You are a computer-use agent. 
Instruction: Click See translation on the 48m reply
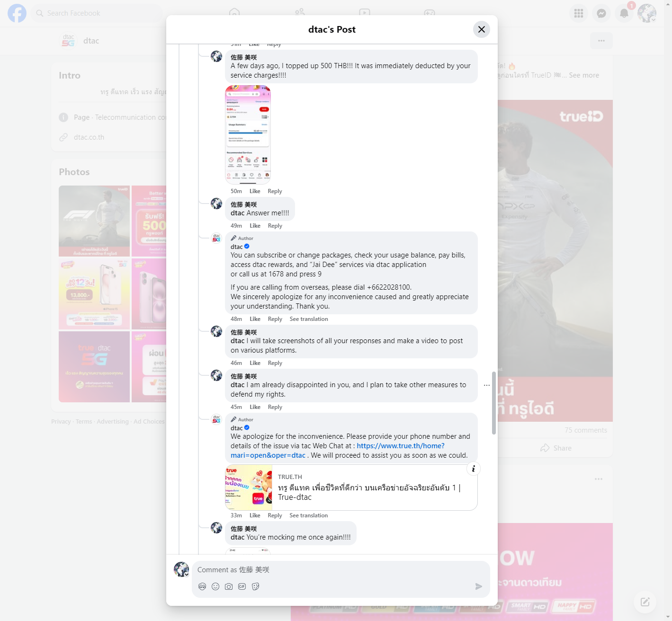pyautogui.click(x=309, y=319)
